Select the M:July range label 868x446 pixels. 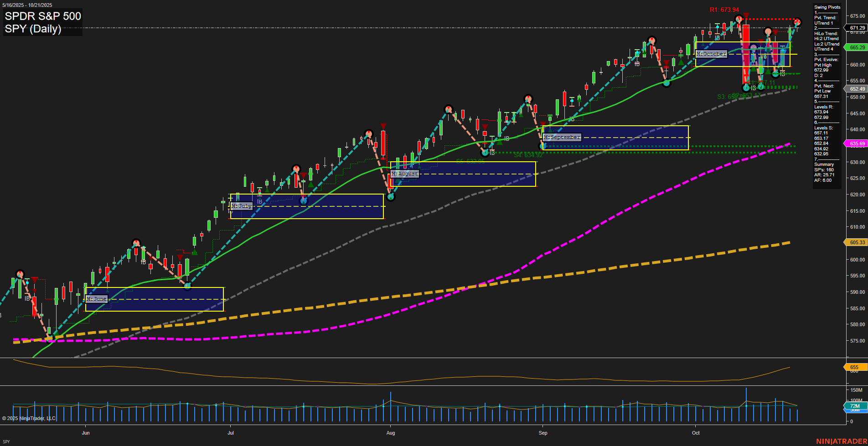pos(242,206)
